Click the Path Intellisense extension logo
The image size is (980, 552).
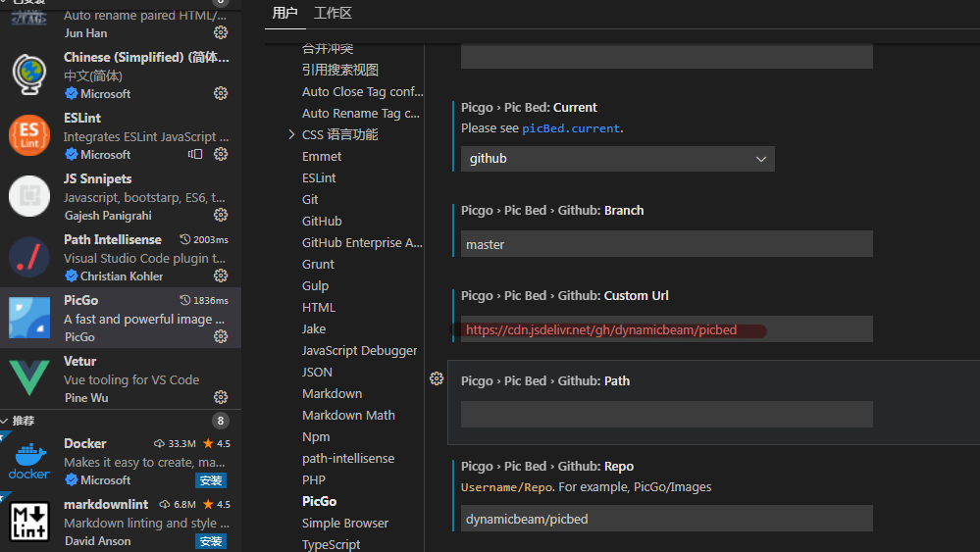(29, 257)
